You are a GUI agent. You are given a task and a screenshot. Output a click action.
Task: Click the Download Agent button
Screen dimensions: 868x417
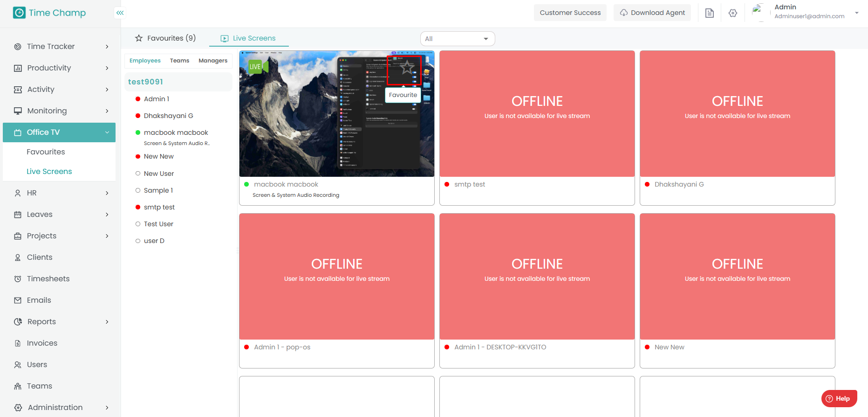pyautogui.click(x=652, y=13)
